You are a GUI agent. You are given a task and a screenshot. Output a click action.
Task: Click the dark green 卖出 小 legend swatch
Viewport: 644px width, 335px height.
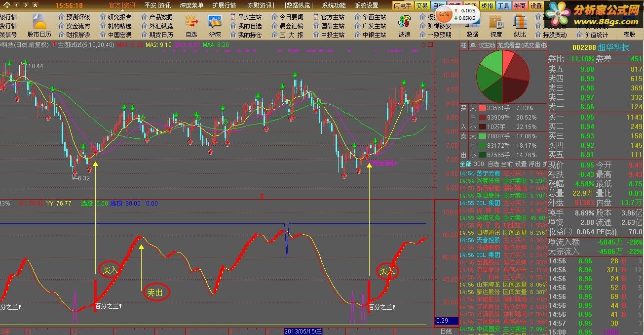[482, 155]
